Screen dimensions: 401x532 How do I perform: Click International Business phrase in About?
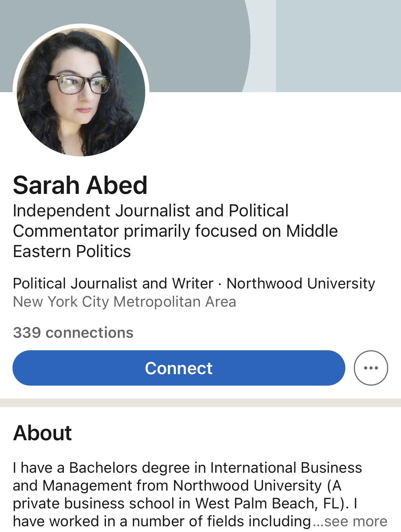(x=286, y=468)
